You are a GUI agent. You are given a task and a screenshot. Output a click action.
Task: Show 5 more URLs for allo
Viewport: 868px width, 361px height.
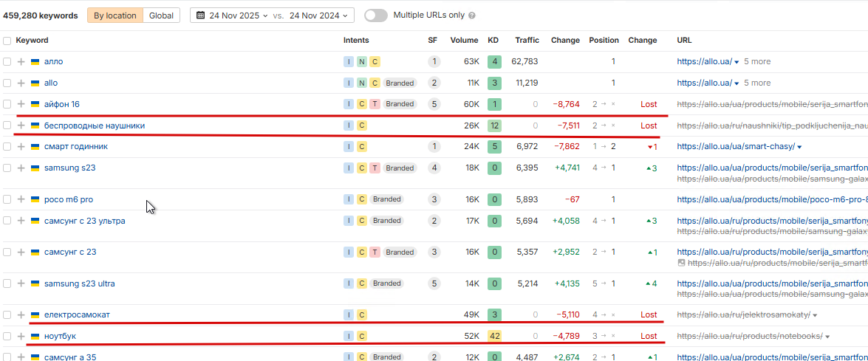tap(757, 83)
